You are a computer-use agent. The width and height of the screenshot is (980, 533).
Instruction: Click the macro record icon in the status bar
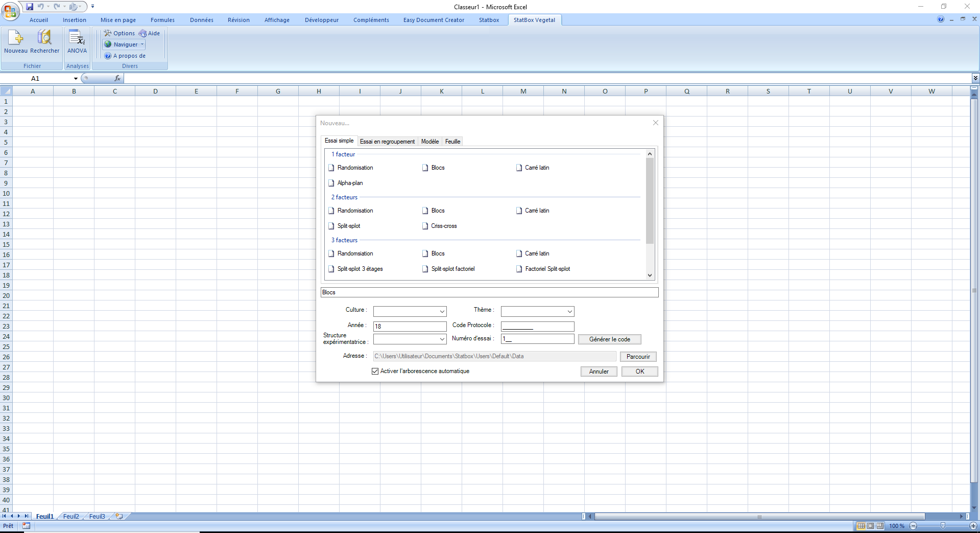tap(27, 526)
